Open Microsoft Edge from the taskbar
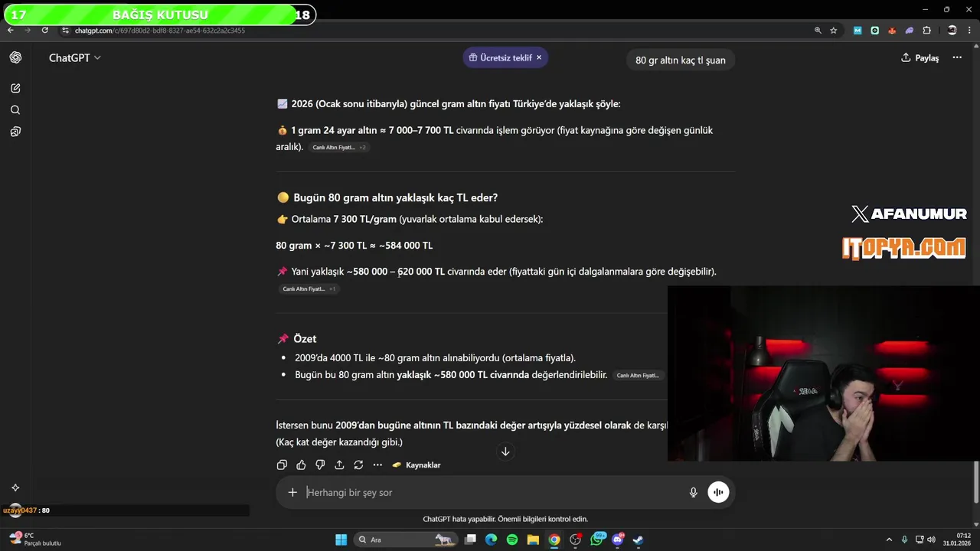Screen dimensions: 980x551 tap(492, 540)
